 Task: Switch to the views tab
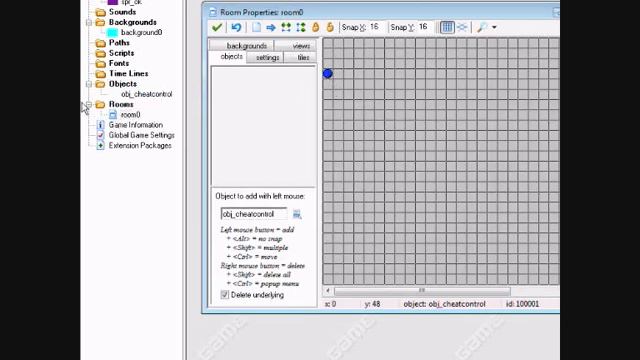pos(296,45)
